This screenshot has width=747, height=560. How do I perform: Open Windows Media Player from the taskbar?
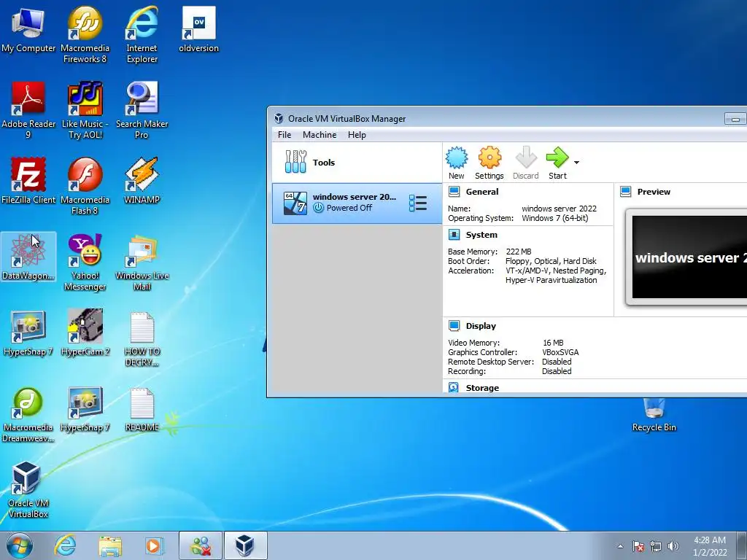point(155,545)
